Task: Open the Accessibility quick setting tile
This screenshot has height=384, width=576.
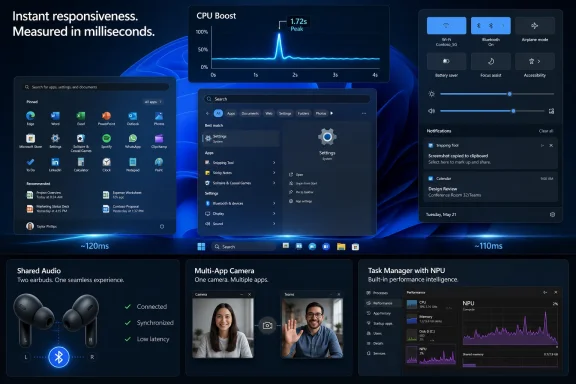Action: tap(534, 61)
